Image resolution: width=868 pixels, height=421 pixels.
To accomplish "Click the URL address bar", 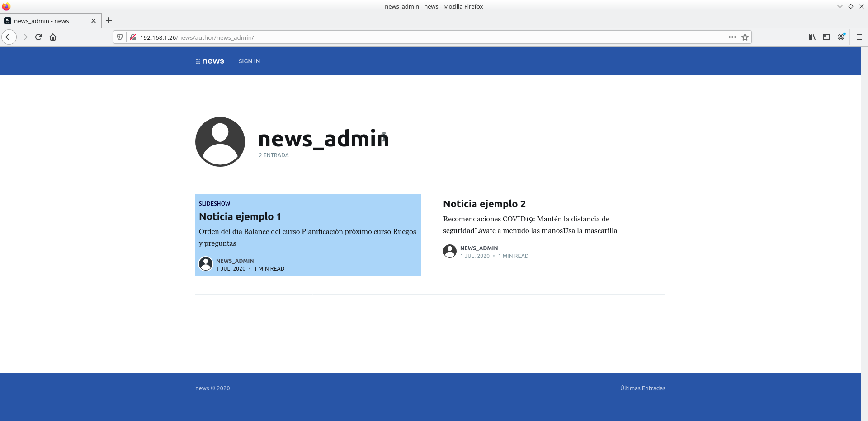I will pyautogui.click(x=407, y=37).
